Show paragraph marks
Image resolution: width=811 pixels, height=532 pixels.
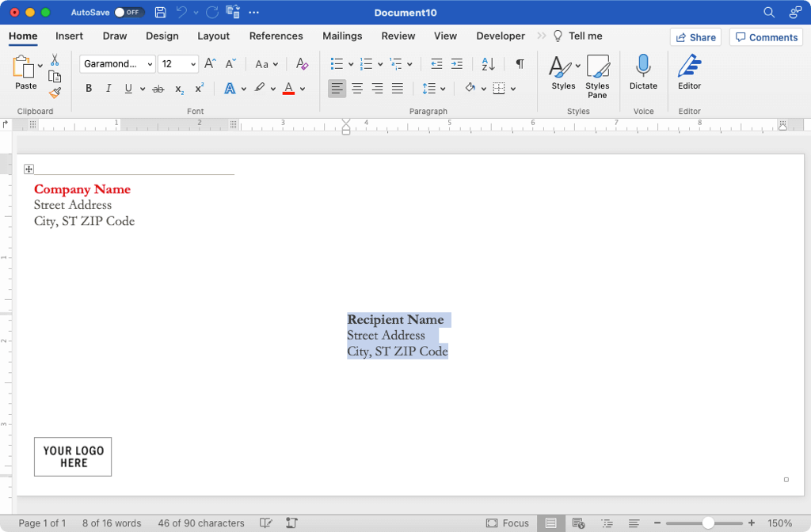click(x=519, y=63)
